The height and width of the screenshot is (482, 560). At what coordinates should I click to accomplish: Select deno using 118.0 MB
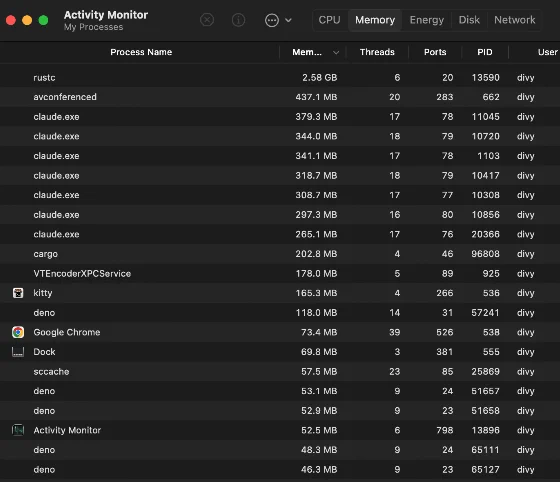click(280, 312)
